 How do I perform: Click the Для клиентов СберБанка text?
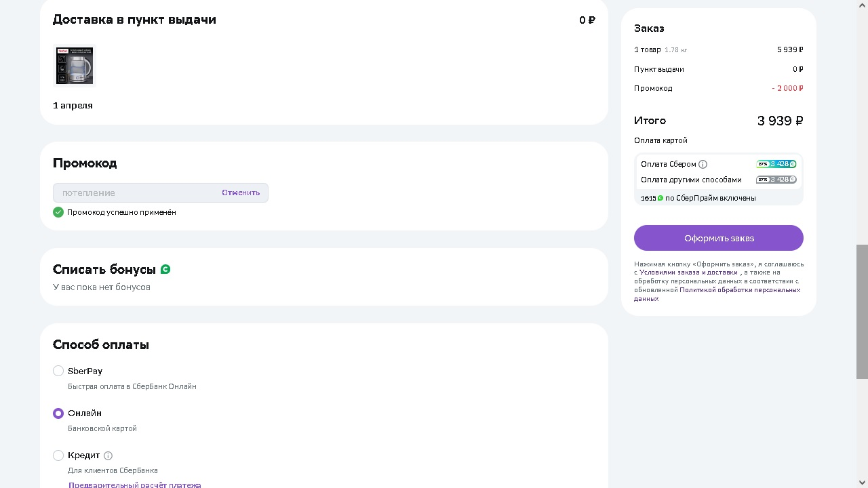pos(113,470)
